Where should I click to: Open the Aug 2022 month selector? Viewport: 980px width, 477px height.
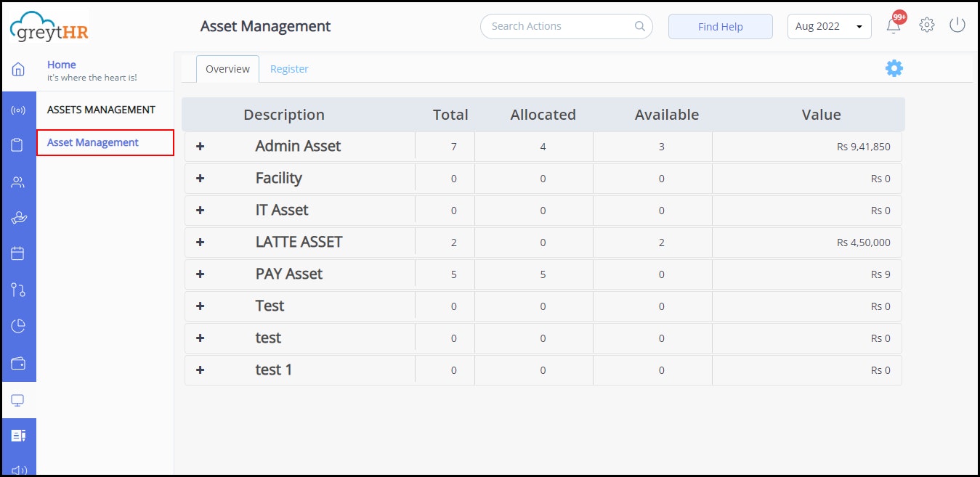[829, 25]
